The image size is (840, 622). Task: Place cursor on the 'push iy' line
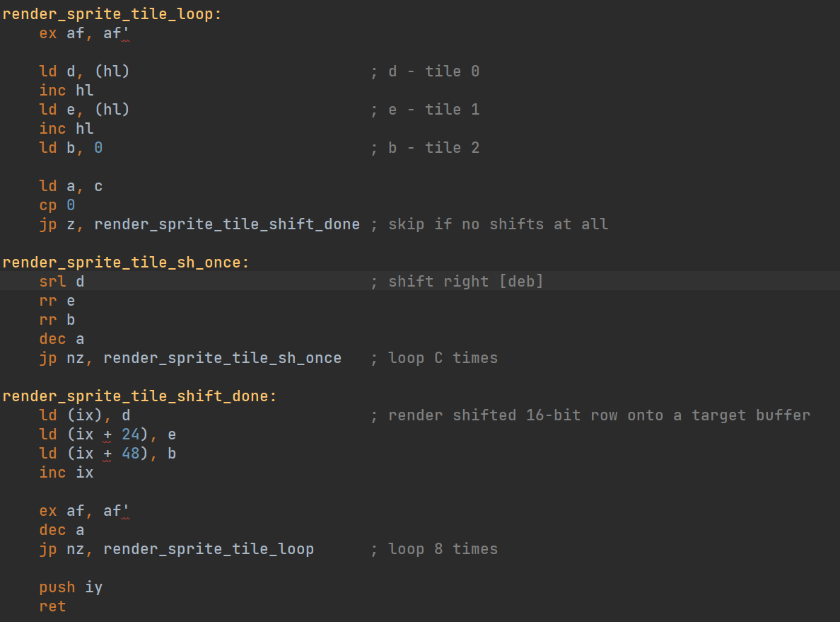[71, 587]
